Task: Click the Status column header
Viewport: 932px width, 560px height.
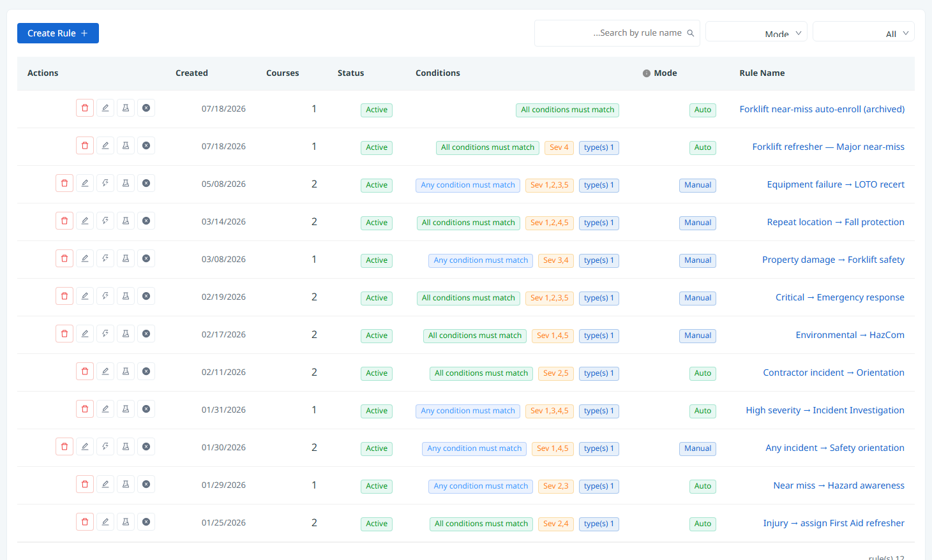Action: tap(350, 73)
